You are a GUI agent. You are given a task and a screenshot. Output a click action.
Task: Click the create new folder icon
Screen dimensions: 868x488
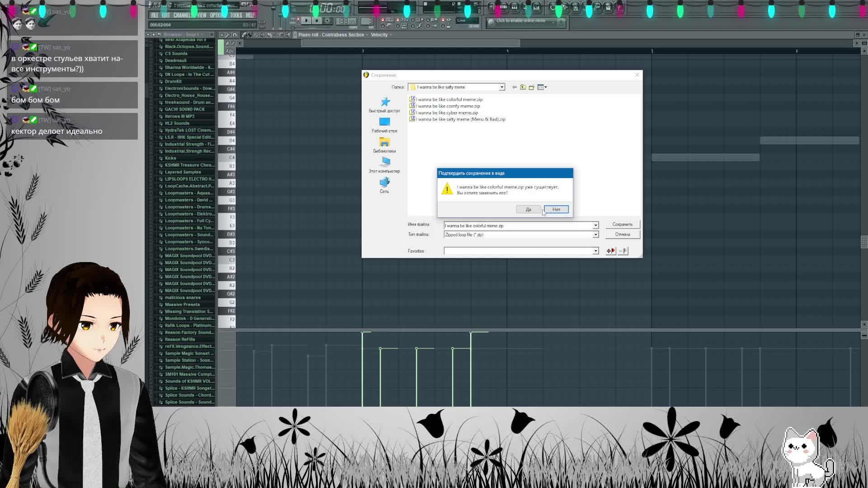532,87
